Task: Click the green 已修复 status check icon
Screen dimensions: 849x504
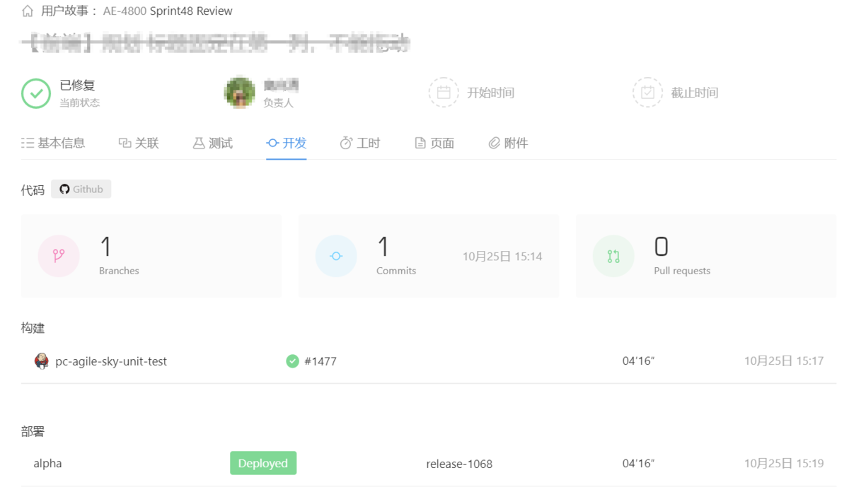Action: click(36, 93)
